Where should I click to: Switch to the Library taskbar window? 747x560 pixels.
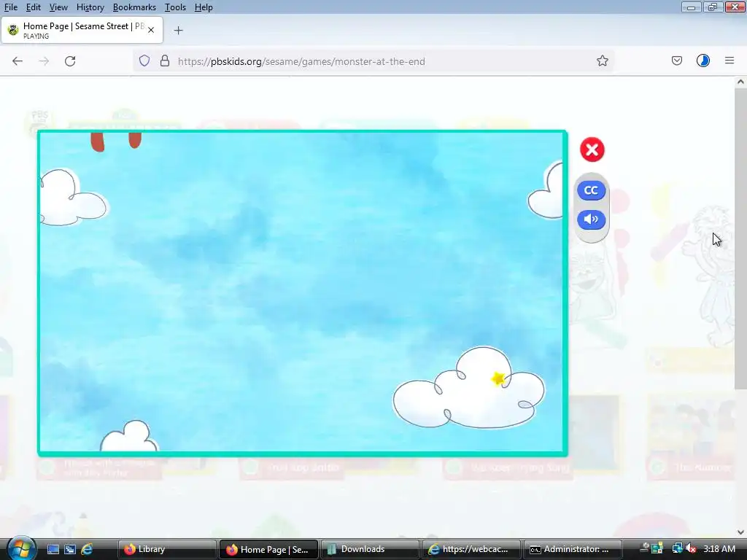tap(166, 550)
